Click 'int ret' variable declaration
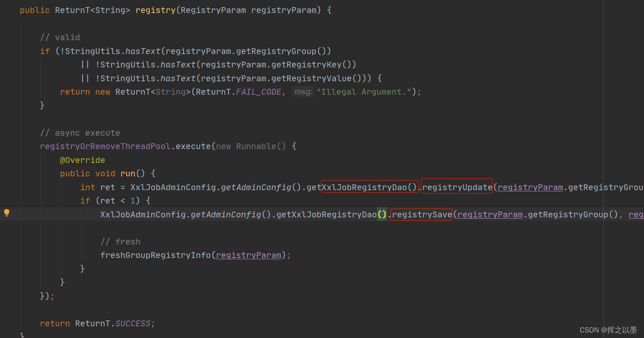 click(98, 187)
